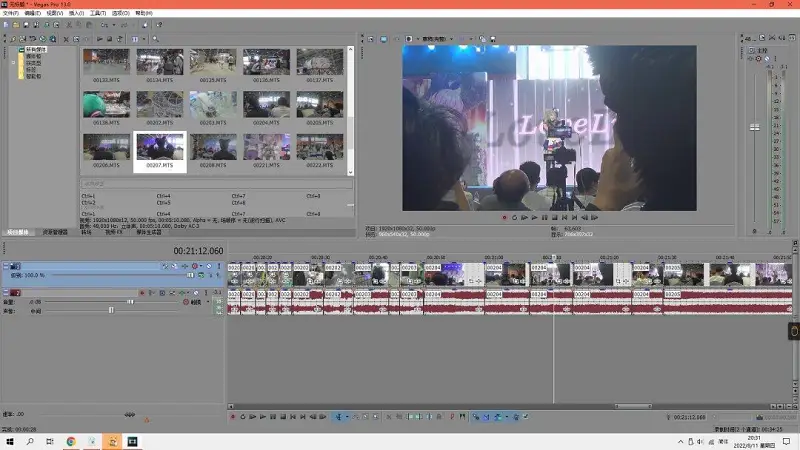Toggle Loop Playback in the timeline transport
The image size is (800, 450).
click(243, 417)
